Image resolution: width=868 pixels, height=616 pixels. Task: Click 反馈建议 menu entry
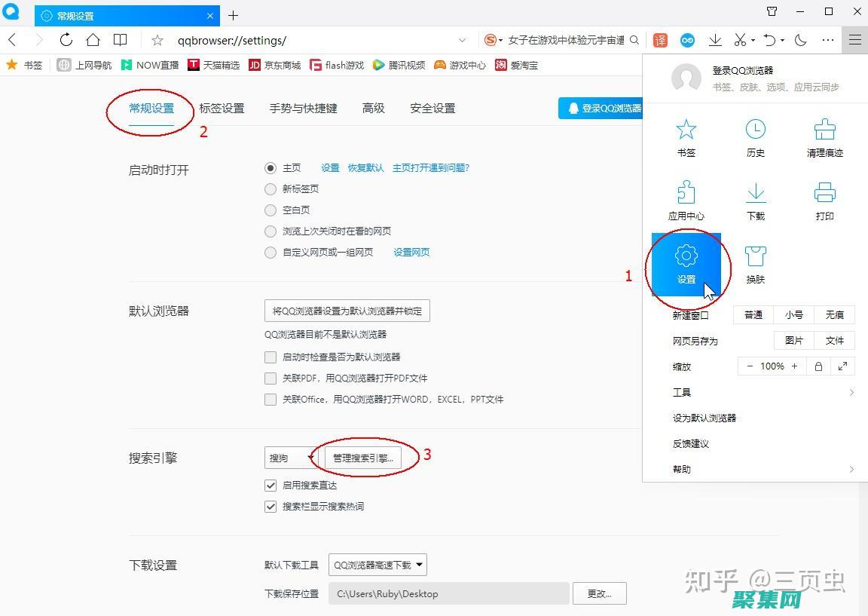point(690,443)
